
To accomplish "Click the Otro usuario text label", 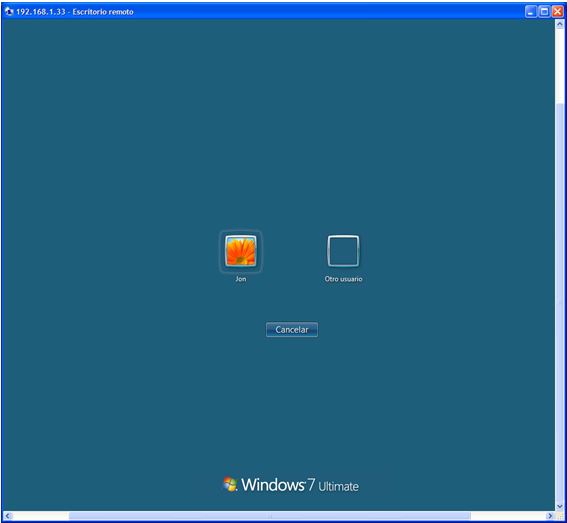I will 343,279.
